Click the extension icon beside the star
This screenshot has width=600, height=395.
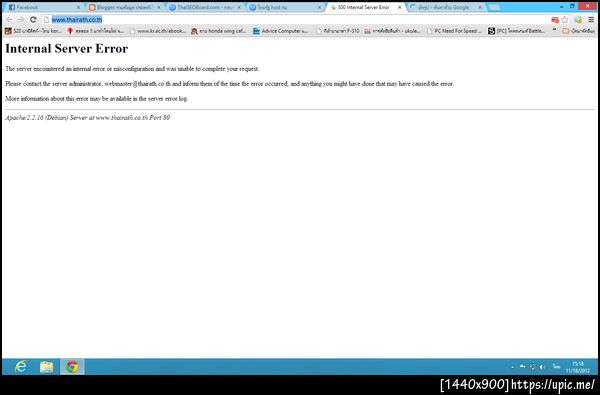click(x=579, y=20)
